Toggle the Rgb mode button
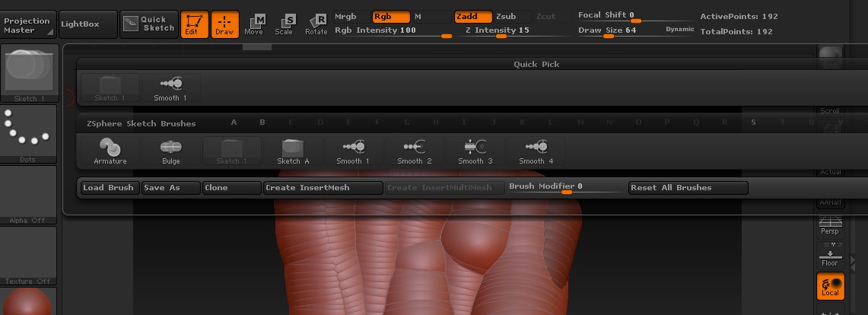 point(391,17)
